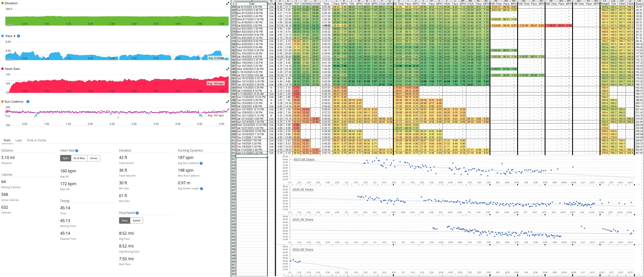The width and height of the screenshot is (644, 277).
Task: Open the Pace chart metric dropdown arrow
Action: pyautogui.click(x=14, y=36)
